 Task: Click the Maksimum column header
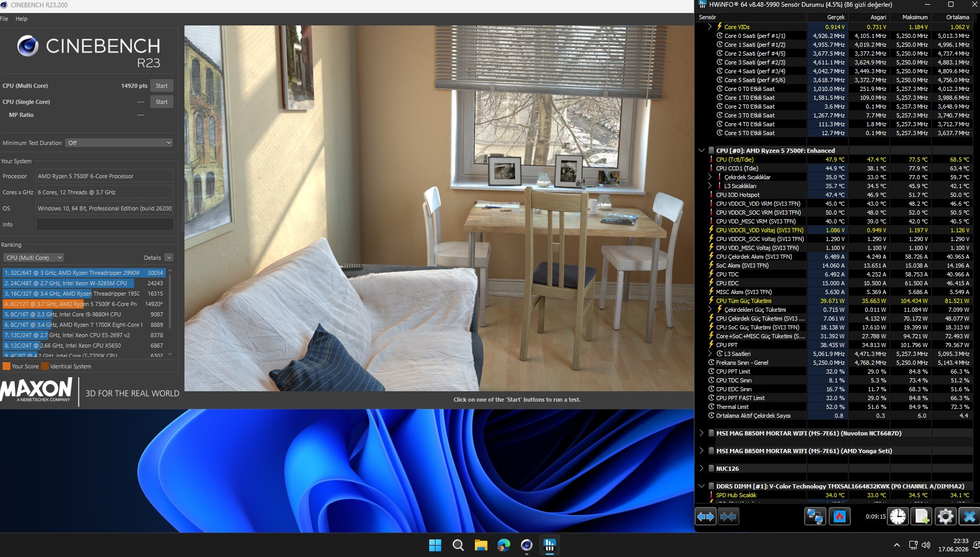coord(910,17)
